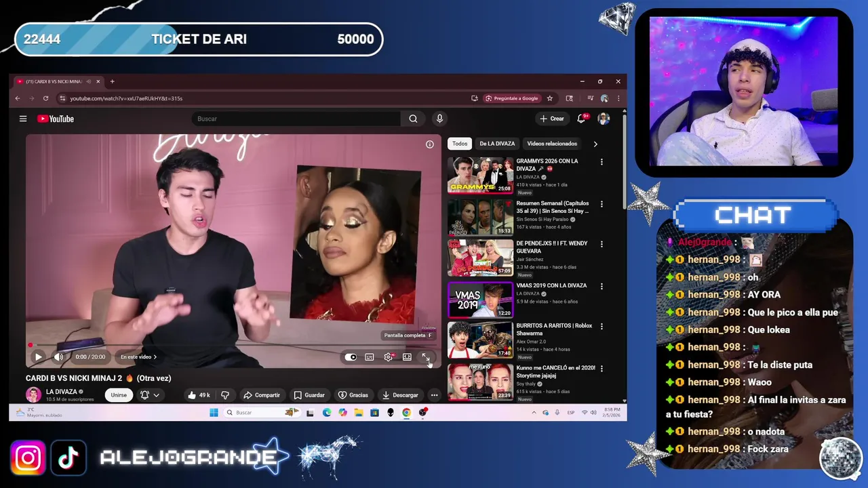Open Google Chrome from taskbar
The width and height of the screenshot is (868, 488).
click(406, 412)
